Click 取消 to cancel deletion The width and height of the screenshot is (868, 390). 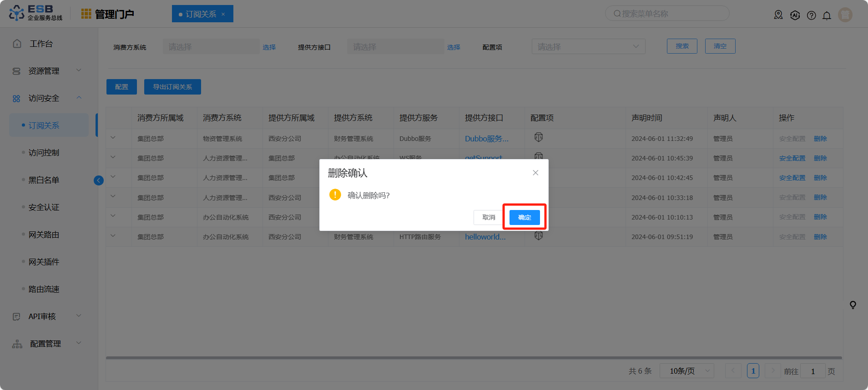(489, 217)
